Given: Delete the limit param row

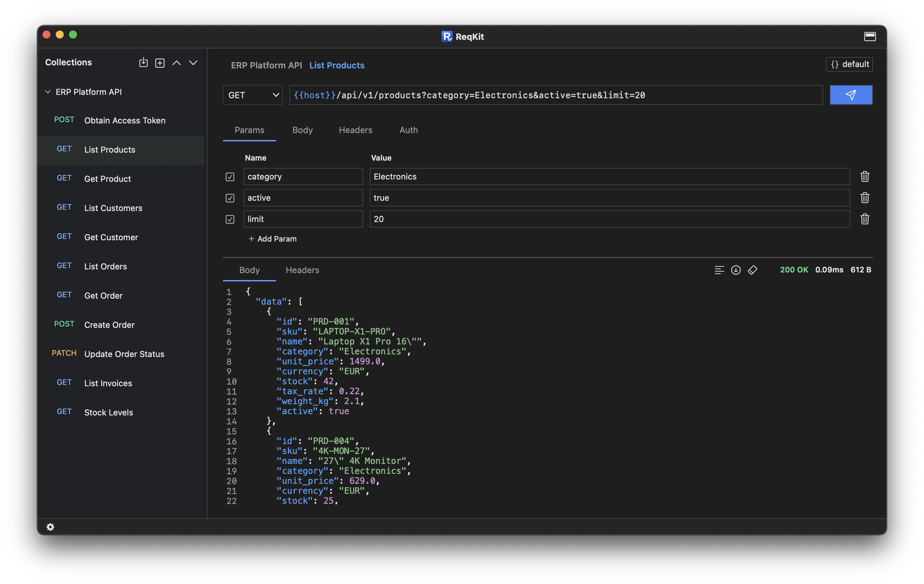Looking at the screenshot, I should pos(865,219).
